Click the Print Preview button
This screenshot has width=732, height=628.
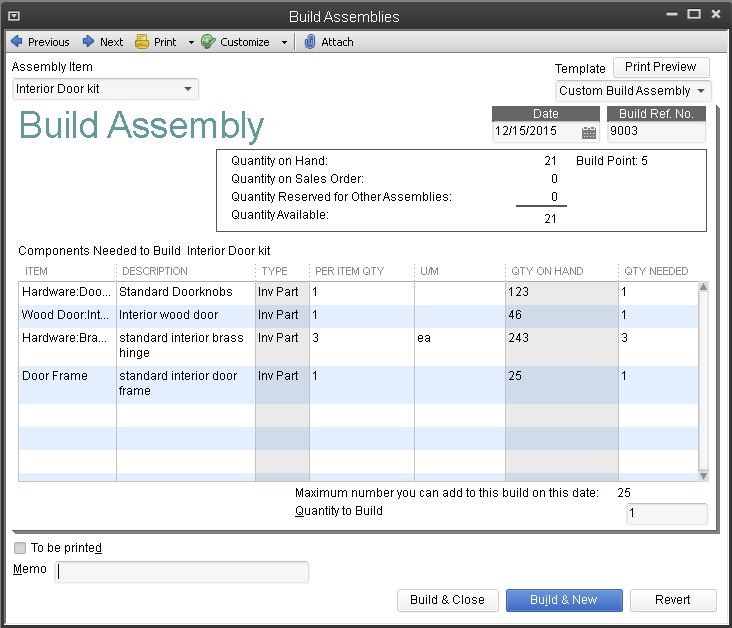[661, 67]
